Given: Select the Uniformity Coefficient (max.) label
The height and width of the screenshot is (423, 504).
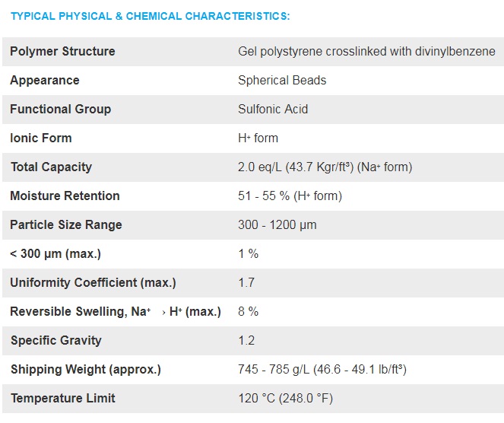Looking at the screenshot, I should [x=93, y=283].
